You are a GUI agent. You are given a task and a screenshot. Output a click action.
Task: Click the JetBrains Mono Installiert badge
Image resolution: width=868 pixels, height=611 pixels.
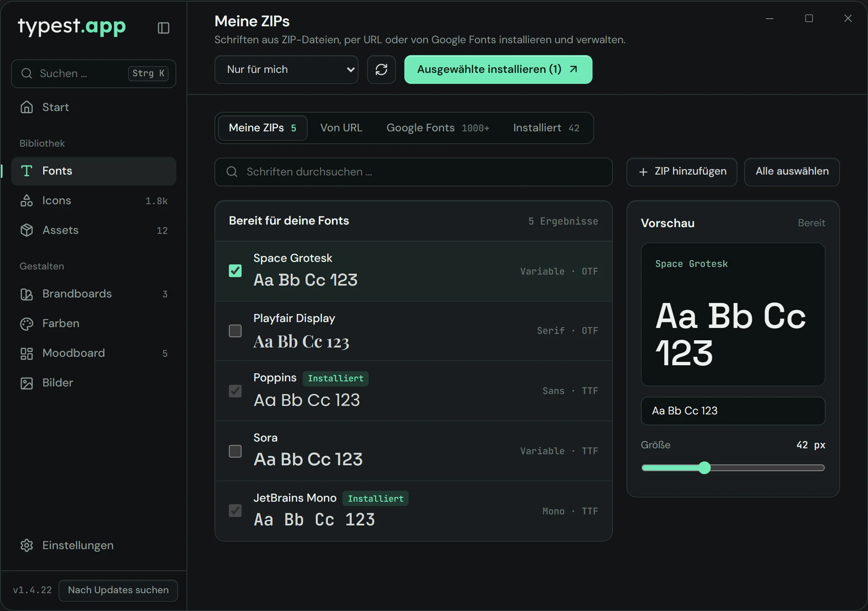tap(376, 499)
